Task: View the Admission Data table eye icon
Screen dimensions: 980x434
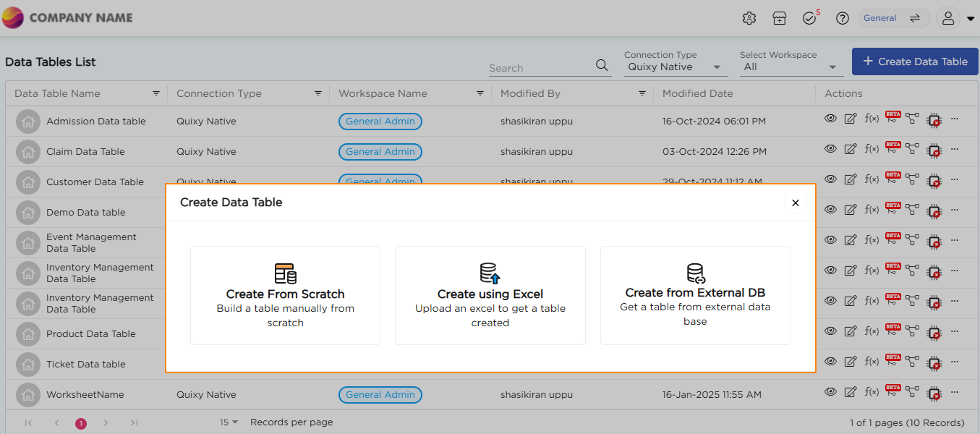Action: click(x=830, y=119)
